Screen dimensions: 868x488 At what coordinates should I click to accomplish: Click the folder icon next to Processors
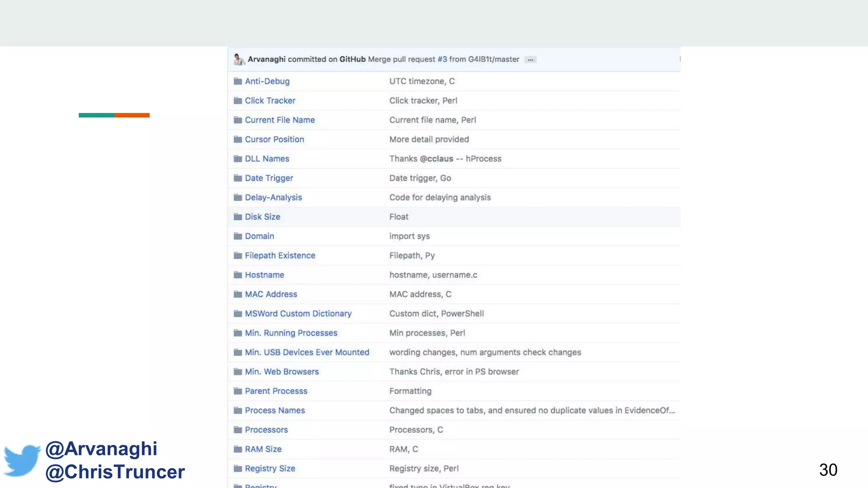(238, 430)
